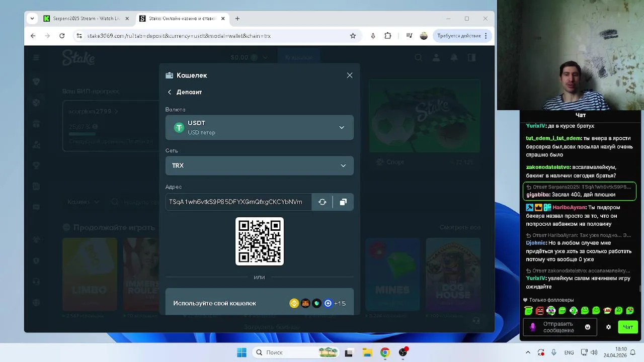Image resolution: width=644 pixels, height=362 pixels.
Task: Open Task View on the taskbar
Action: (x=349, y=352)
